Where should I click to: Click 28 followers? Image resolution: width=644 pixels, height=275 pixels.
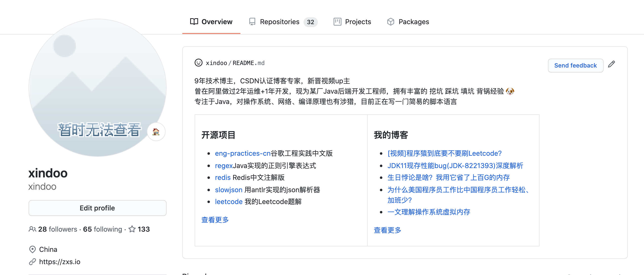pyautogui.click(x=57, y=229)
